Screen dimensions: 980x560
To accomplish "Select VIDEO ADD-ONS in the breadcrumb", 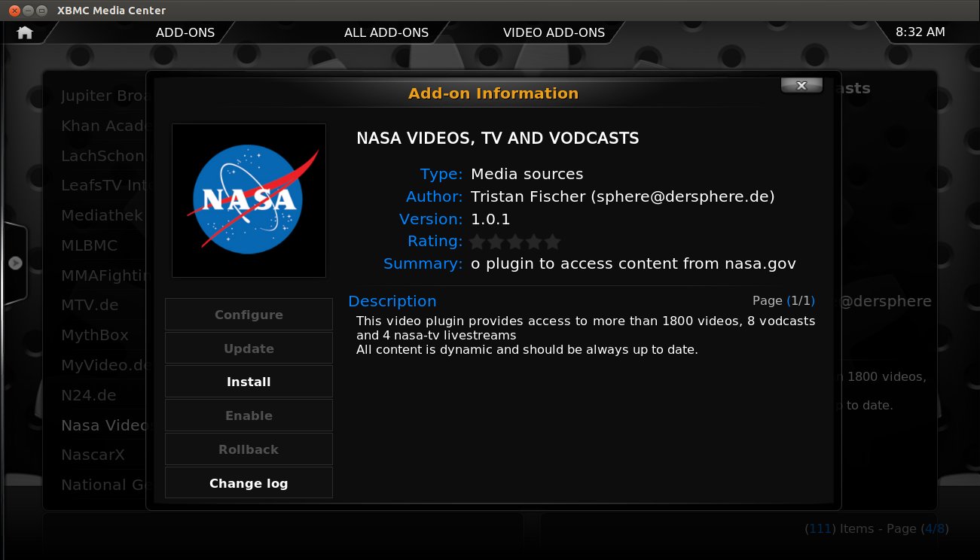I will tap(554, 32).
